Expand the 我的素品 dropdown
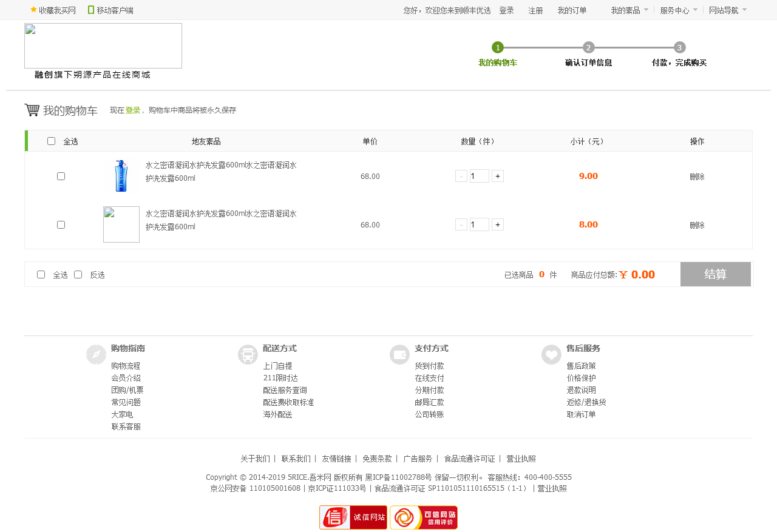The width and height of the screenshot is (777, 532). click(x=629, y=10)
